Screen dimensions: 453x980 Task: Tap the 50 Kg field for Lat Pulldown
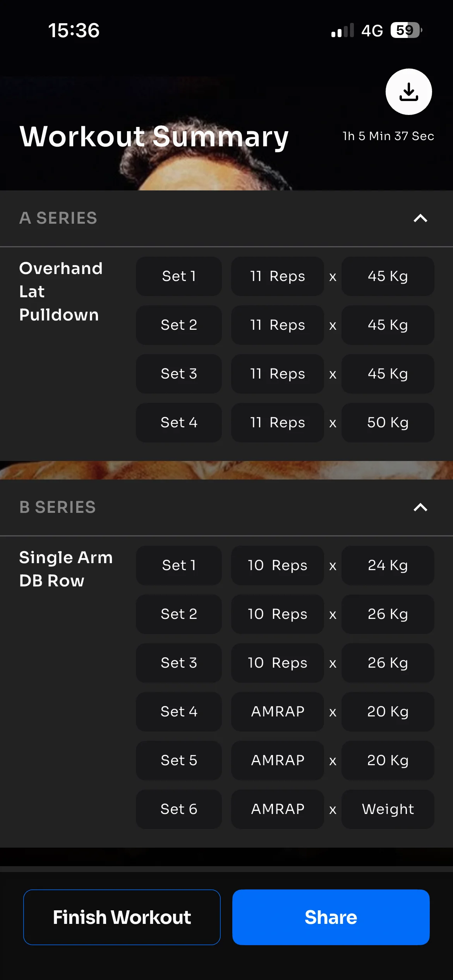click(x=388, y=422)
